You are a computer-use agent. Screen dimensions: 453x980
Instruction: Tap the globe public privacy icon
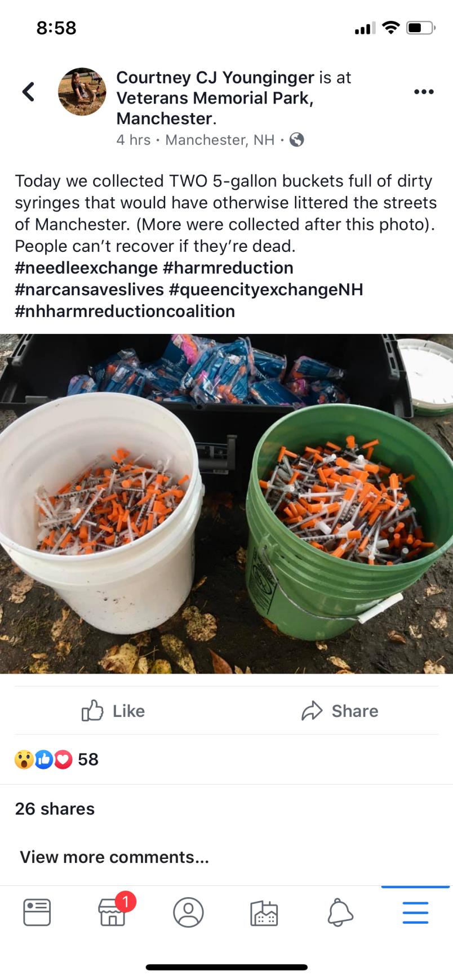[297, 140]
